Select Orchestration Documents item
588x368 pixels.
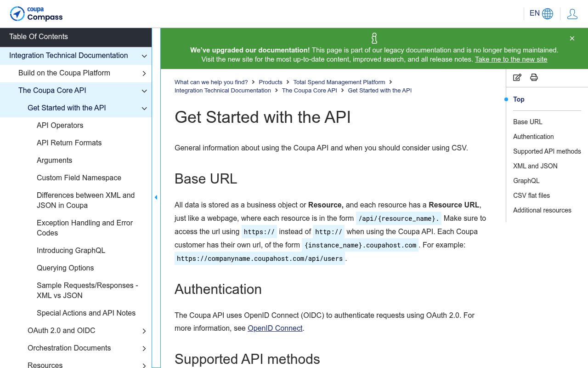69,348
